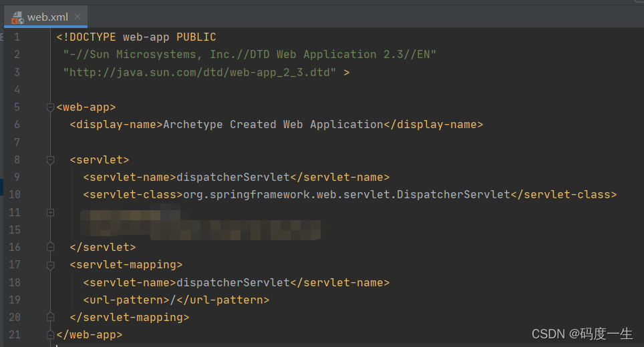Click the fold end marker for </servlet-mapping> at line 20
This screenshot has height=347, width=644.
point(51,317)
